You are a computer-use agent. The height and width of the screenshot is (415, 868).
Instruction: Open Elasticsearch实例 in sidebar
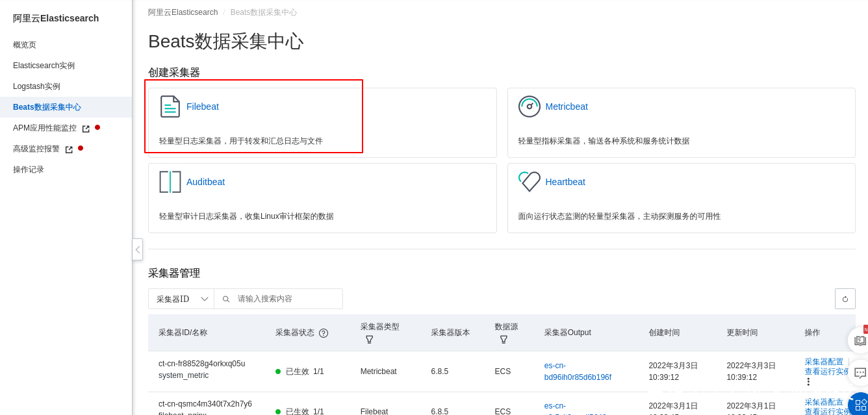(x=44, y=66)
